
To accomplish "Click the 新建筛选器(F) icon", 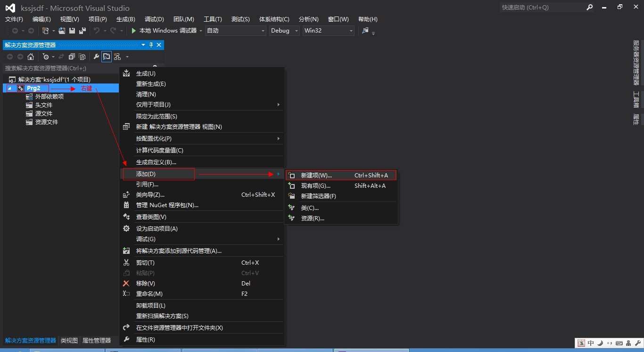I will tap(292, 196).
